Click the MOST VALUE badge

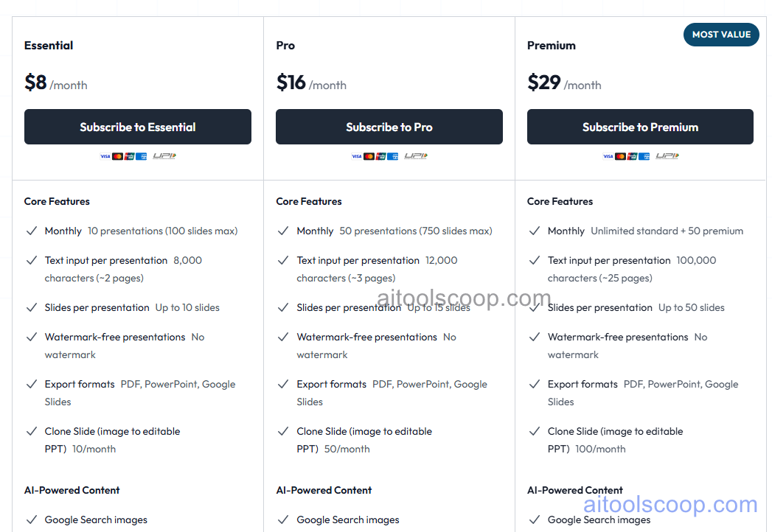tap(721, 34)
